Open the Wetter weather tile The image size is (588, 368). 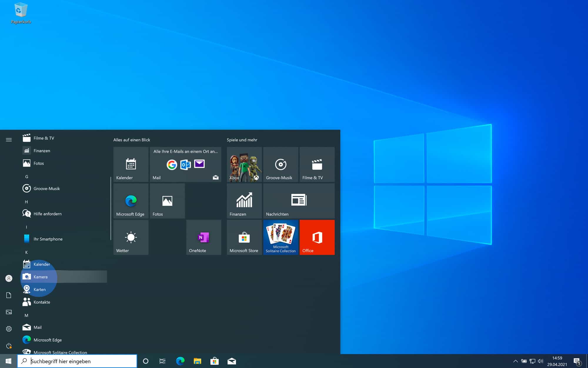[131, 237]
